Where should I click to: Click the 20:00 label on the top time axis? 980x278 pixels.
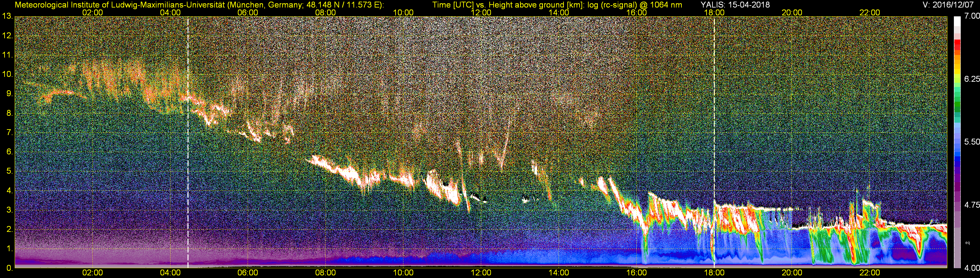(792, 12)
